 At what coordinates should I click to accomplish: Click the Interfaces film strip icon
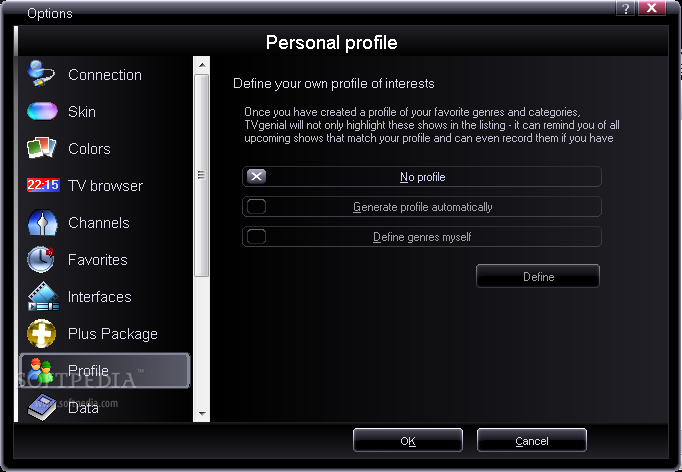pos(43,297)
